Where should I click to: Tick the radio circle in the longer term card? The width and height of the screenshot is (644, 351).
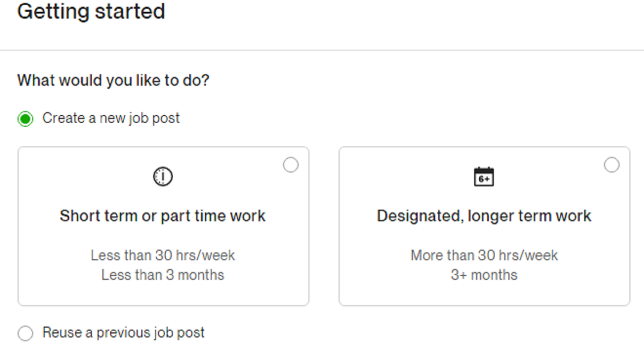612,165
